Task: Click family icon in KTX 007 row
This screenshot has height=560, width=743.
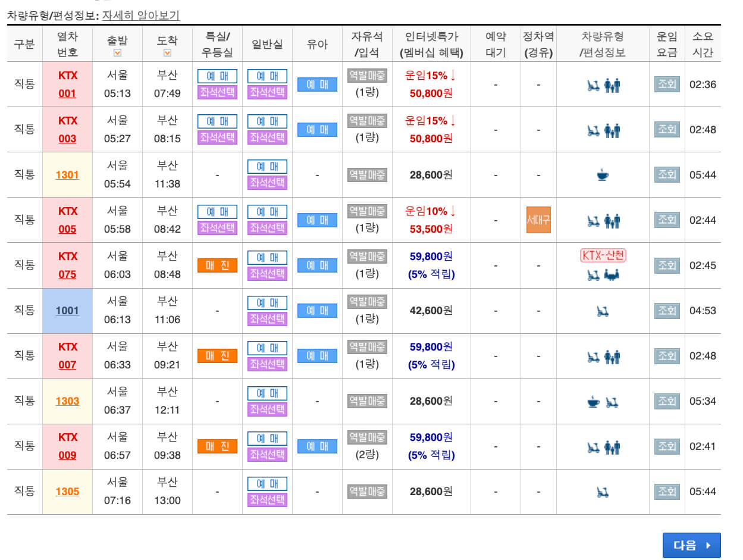Action: [612, 356]
